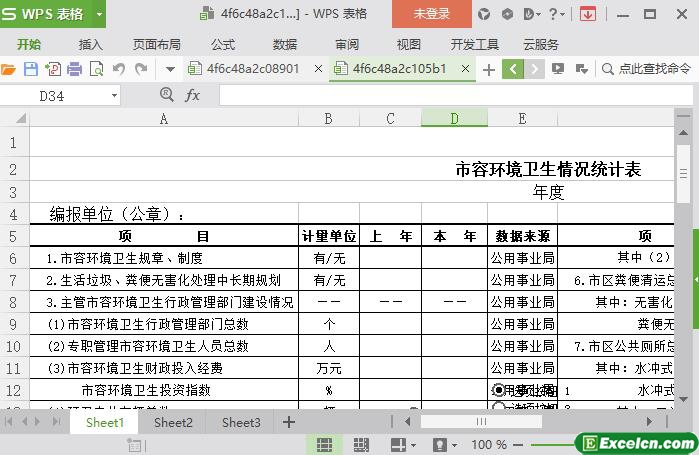
Task: Switch to page break preview icon
Action: (x=361, y=444)
